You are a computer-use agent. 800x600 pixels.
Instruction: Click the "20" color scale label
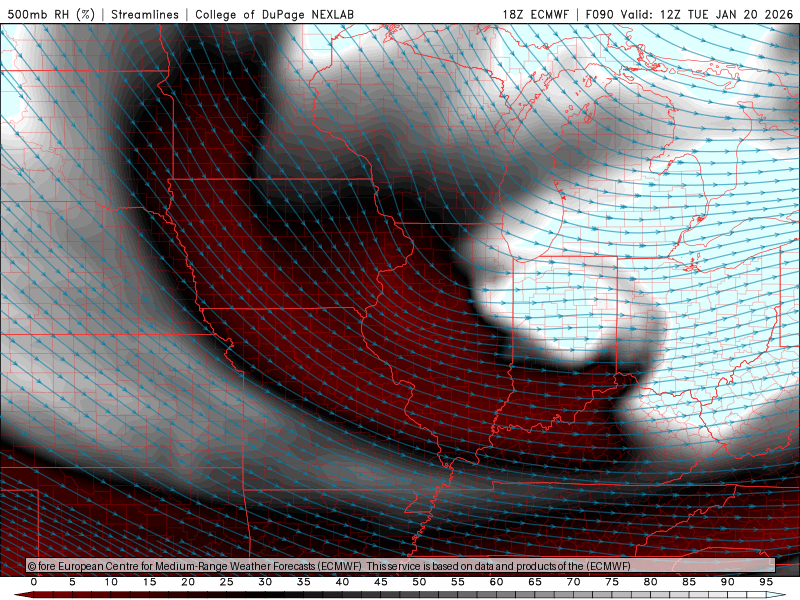(x=188, y=582)
